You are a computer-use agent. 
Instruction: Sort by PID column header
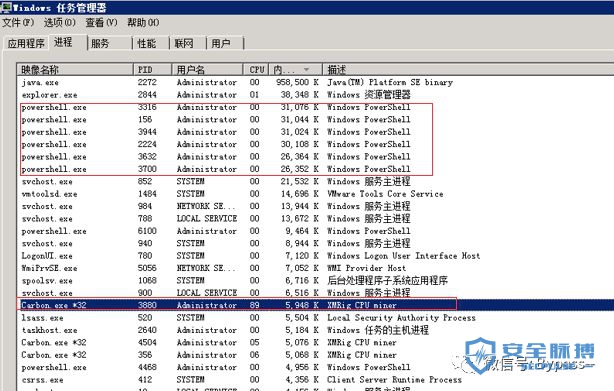[x=152, y=70]
